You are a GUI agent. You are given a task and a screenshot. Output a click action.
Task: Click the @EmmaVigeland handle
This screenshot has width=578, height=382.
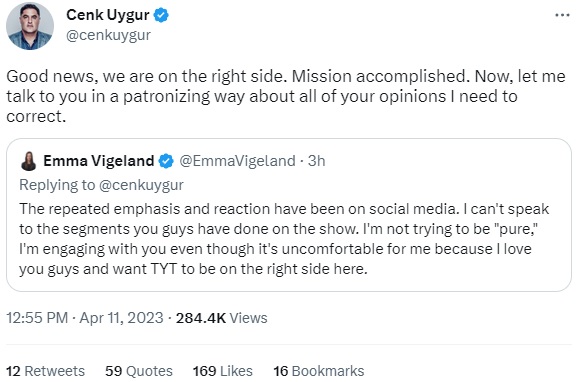pyautogui.click(x=237, y=161)
